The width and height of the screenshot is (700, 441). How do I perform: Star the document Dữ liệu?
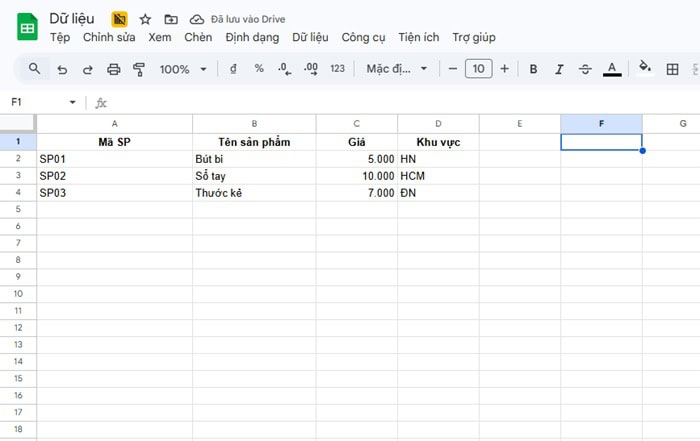[x=146, y=19]
